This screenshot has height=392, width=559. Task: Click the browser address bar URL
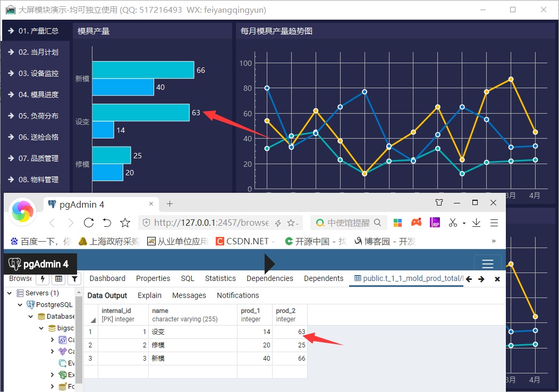(x=210, y=223)
